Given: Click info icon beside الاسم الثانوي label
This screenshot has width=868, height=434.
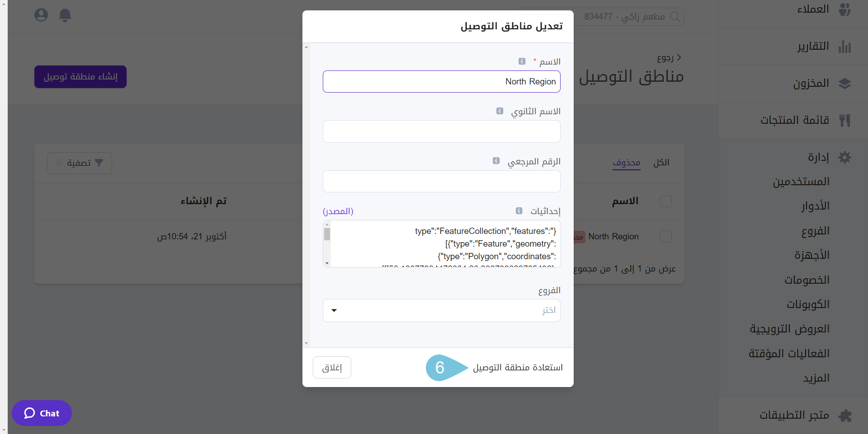Looking at the screenshot, I should (500, 111).
